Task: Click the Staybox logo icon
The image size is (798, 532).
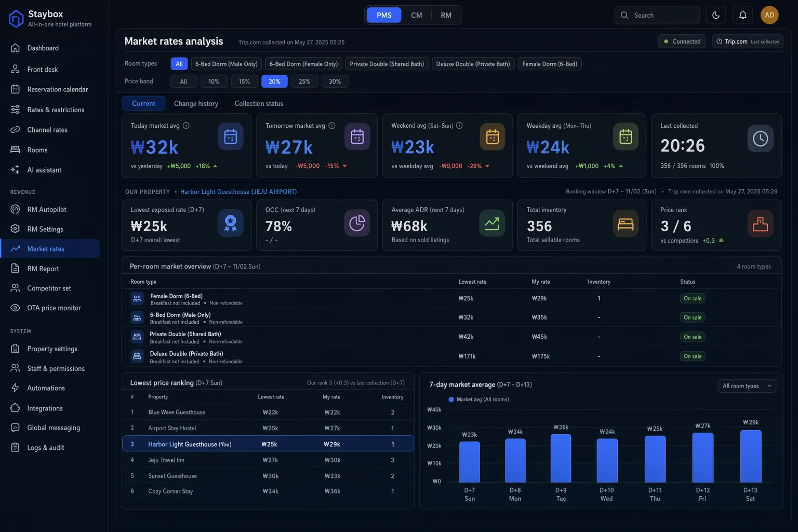Action: (x=16, y=19)
